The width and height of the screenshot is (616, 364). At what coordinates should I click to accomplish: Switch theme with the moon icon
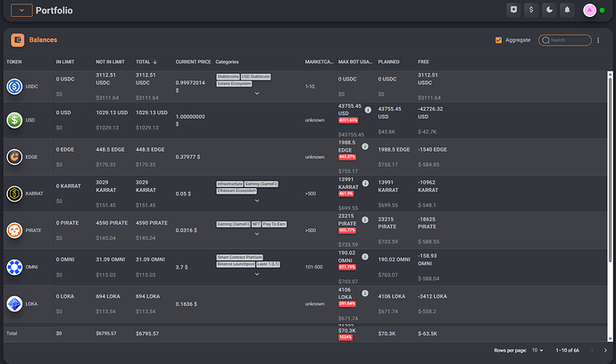tap(549, 10)
